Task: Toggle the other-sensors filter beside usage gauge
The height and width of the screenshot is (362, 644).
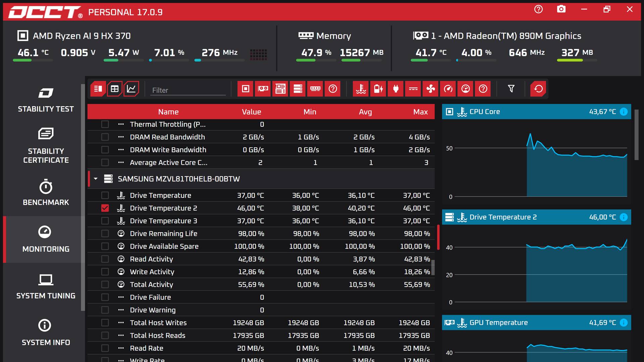Action: point(483,89)
